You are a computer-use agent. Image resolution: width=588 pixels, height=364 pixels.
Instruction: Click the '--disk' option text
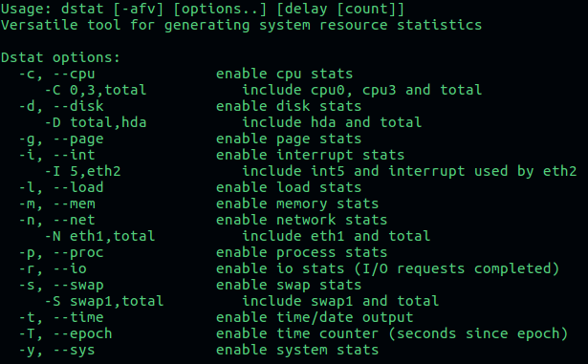[x=78, y=106]
